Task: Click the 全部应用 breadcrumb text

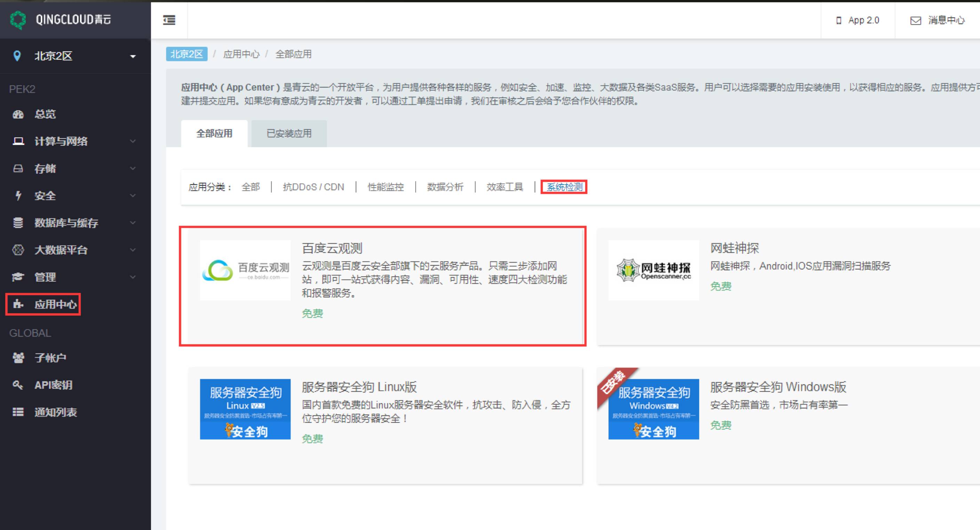Action: tap(293, 54)
